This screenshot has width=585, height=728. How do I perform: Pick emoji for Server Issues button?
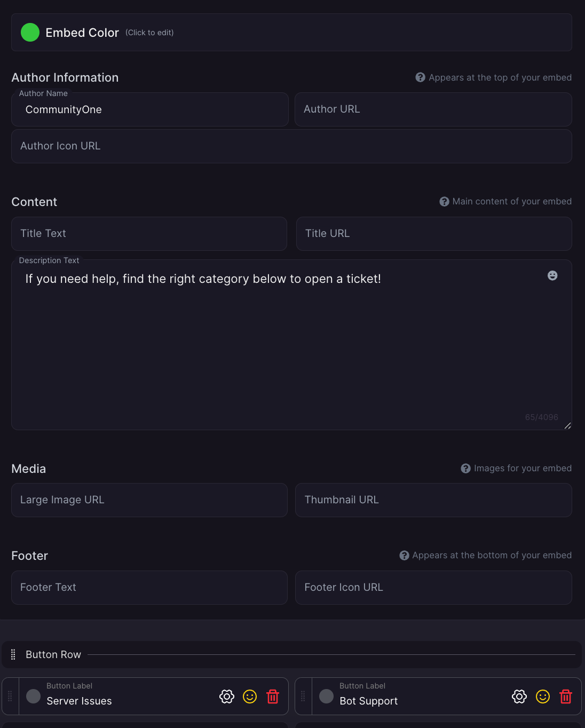250,697
